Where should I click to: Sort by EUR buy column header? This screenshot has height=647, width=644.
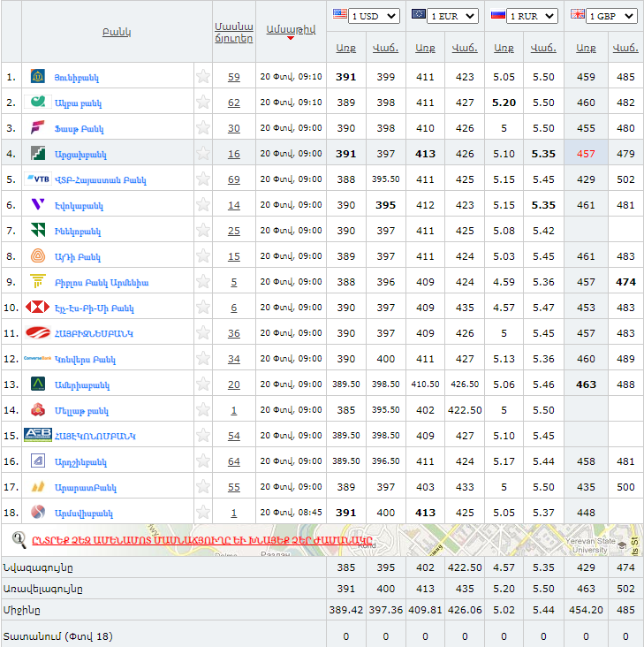point(425,49)
